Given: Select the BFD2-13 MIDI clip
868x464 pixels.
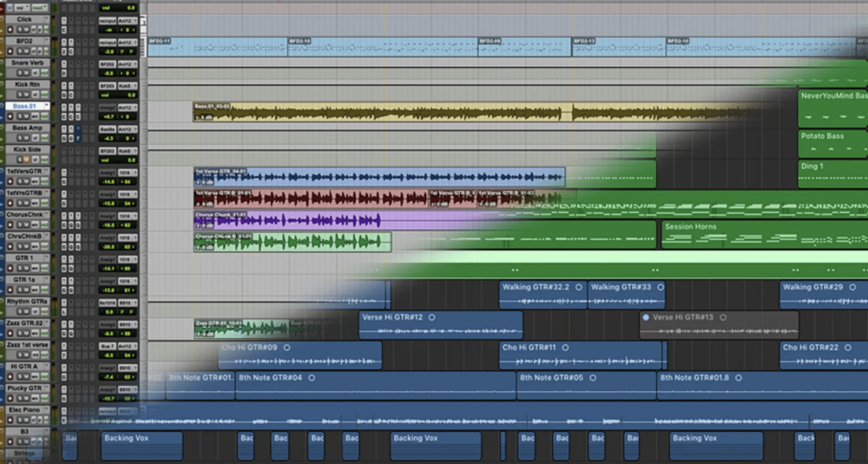Looking at the screenshot, I should tap(619, 47).
